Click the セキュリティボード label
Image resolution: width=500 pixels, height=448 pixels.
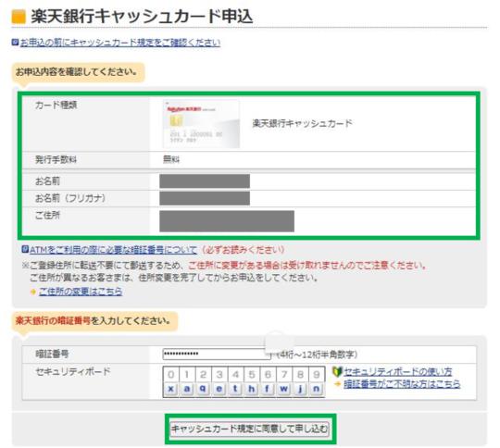coord(73,371)
